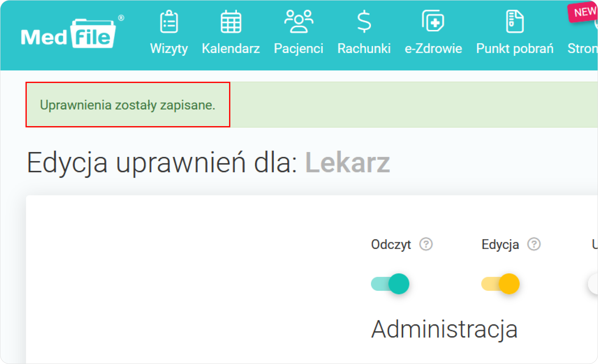Image resolution: width=598 pixels, height=364 pixels.
Task: Go to Kalendarz menu label
Action: (x=231, y=48)
